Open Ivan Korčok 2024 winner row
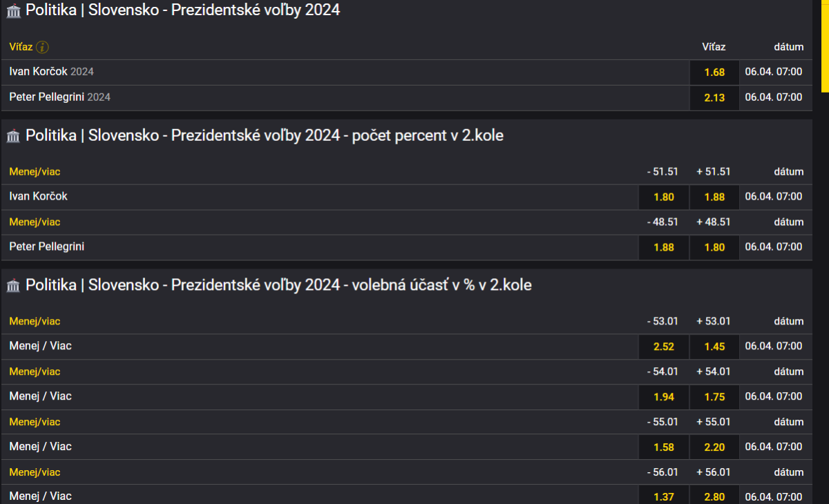 [52, 72]
